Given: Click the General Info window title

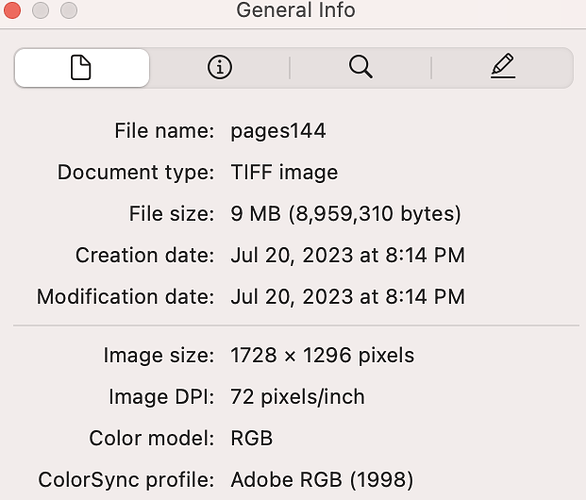Looking at the screenshot, I should (x=296, y=10).
